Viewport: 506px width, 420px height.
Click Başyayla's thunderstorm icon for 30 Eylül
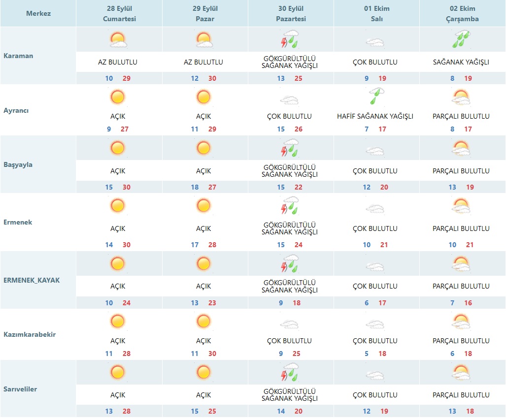coord(290,148)
